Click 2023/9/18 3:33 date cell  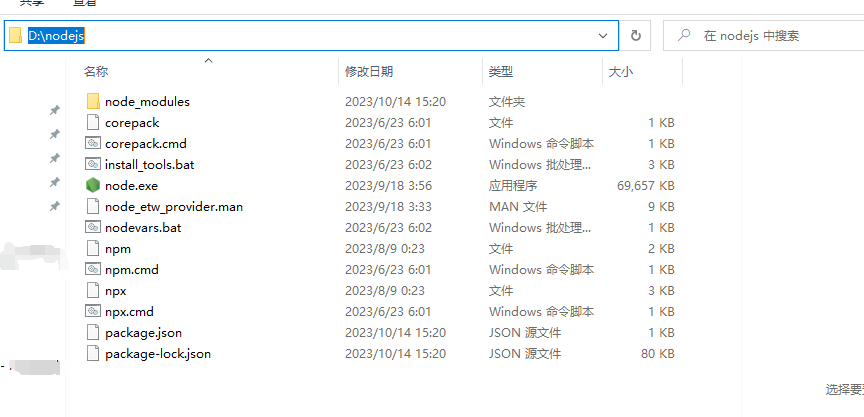pos(388,207)
